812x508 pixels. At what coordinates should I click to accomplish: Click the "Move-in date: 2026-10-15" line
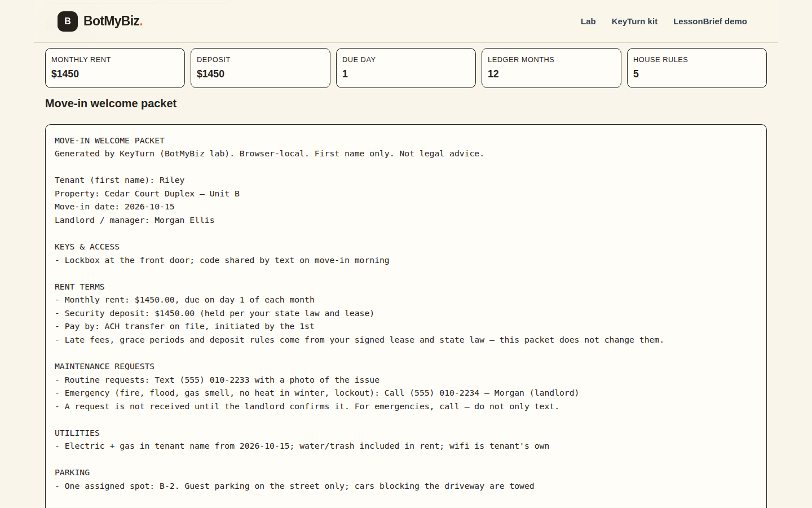coord(114,207)
